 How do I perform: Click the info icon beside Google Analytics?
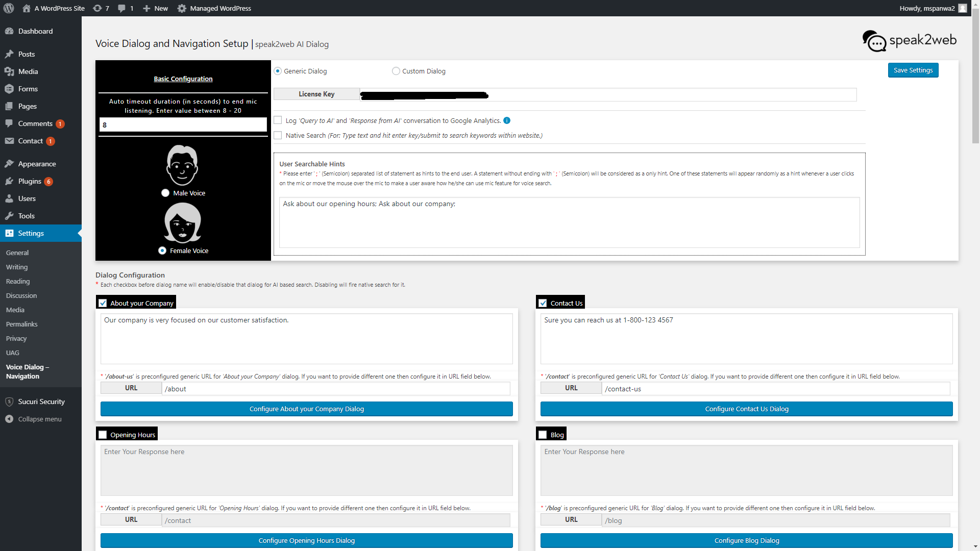[507, 120]
